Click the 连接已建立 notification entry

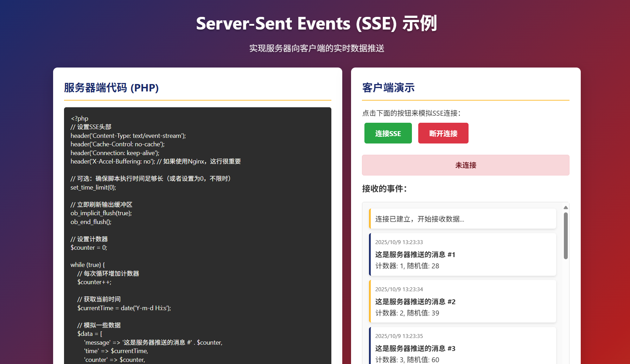(463, 218)
